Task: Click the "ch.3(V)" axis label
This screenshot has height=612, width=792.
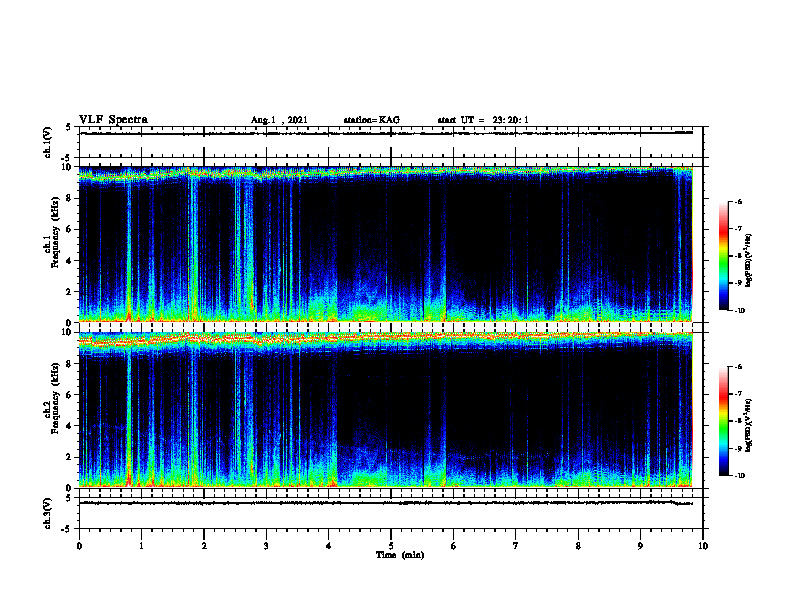Action: [x=48, y=513]
